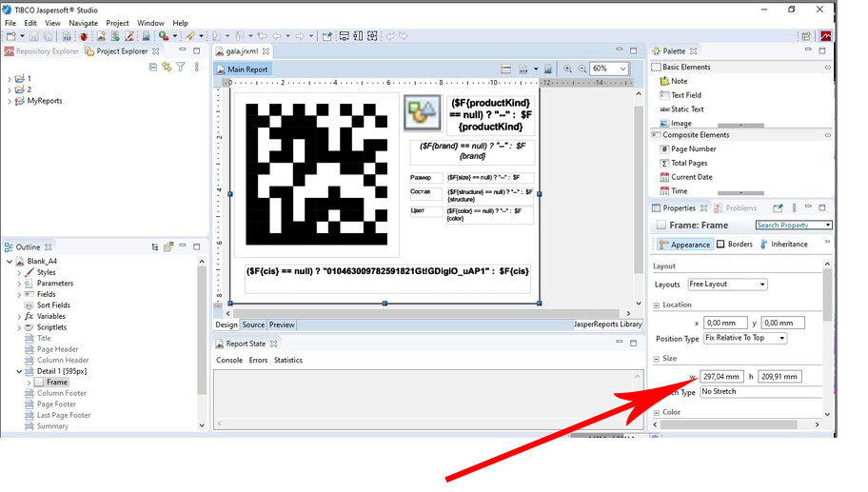Click the Main Report button

(x=243, y=69)
